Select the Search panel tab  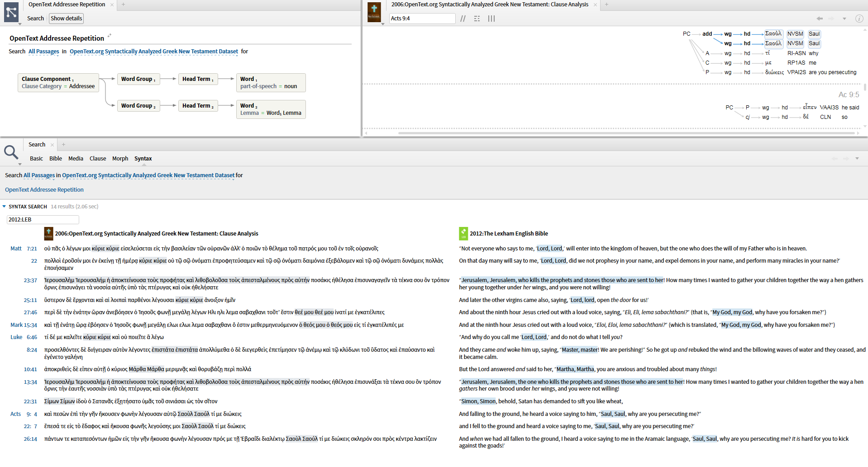point(37,145)
